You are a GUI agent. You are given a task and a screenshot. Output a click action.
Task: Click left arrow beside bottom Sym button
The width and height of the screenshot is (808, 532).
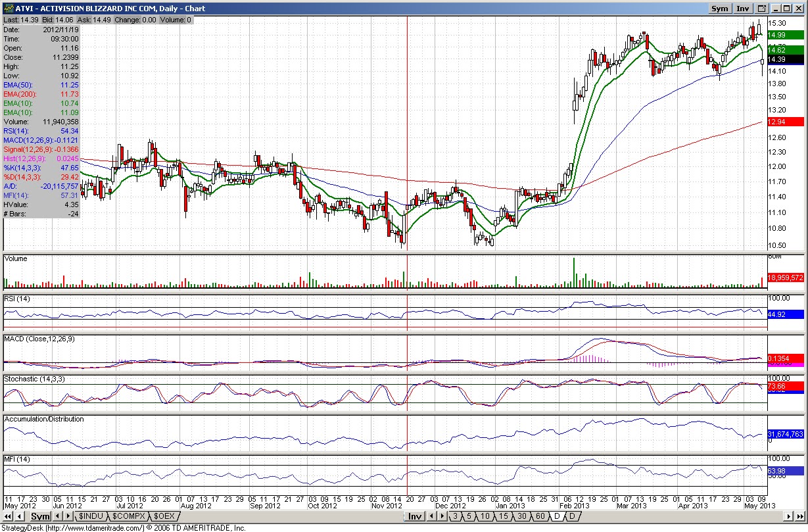[57, 516]
